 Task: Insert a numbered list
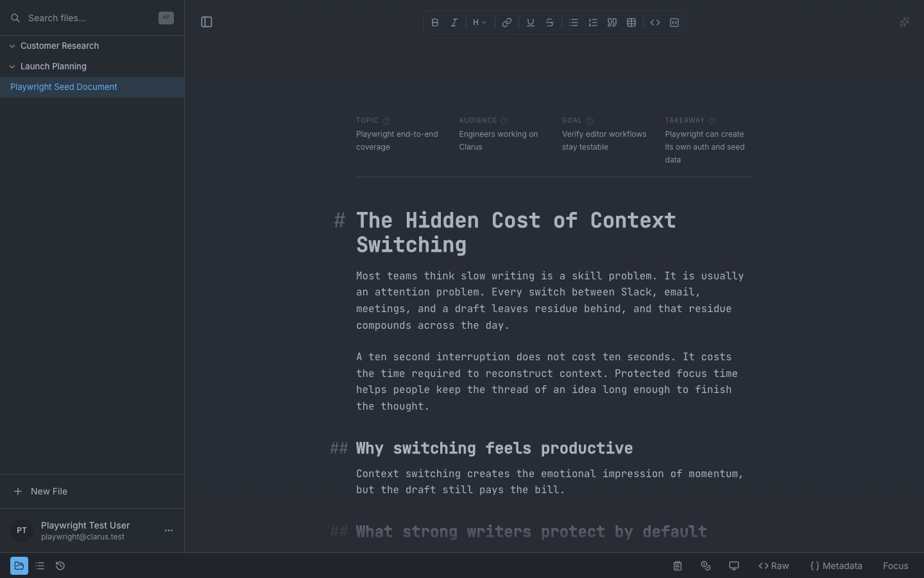pyautogui.click(x=593, y=22)
